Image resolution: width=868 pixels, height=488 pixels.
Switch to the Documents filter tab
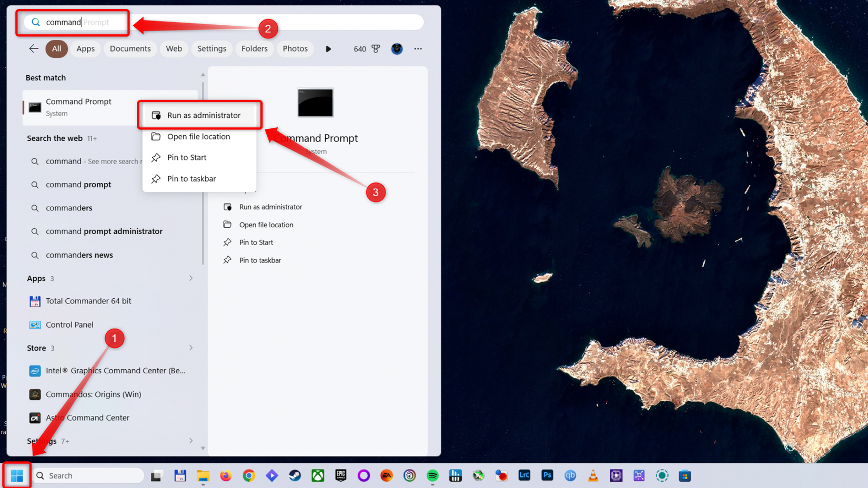(130, 49)
